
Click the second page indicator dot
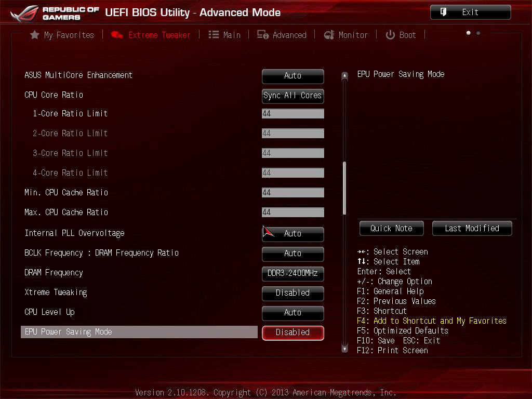478,33
